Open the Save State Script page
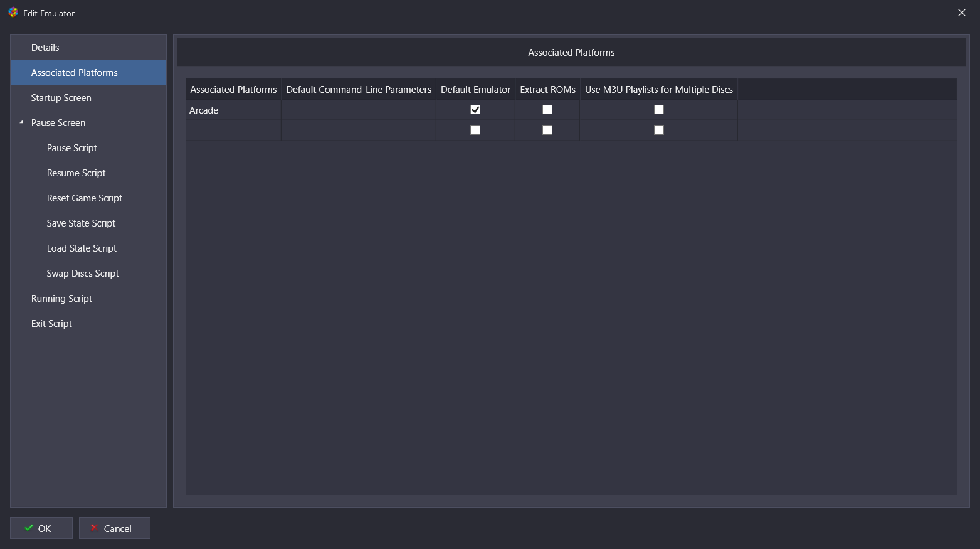The width and height of the screenshot is (980, 549). tap(88, 223)
